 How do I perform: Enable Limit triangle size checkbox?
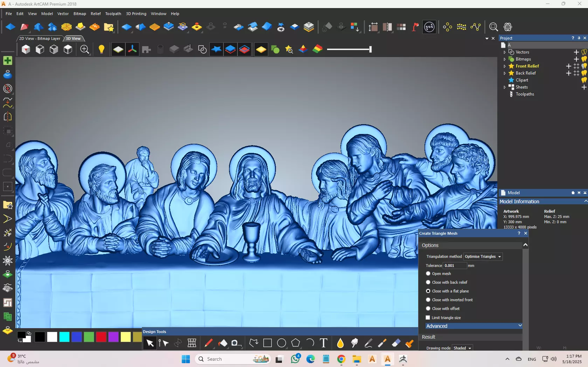[428, 318]
